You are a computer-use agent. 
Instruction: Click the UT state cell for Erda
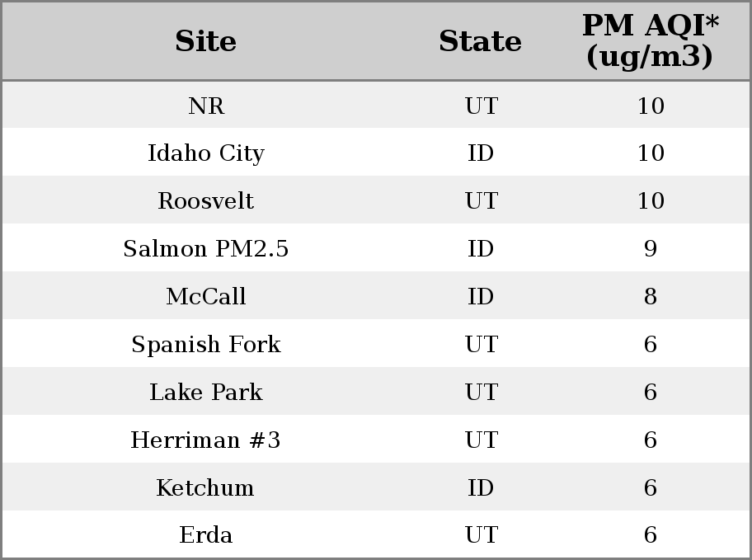click(x=482, y=535)
